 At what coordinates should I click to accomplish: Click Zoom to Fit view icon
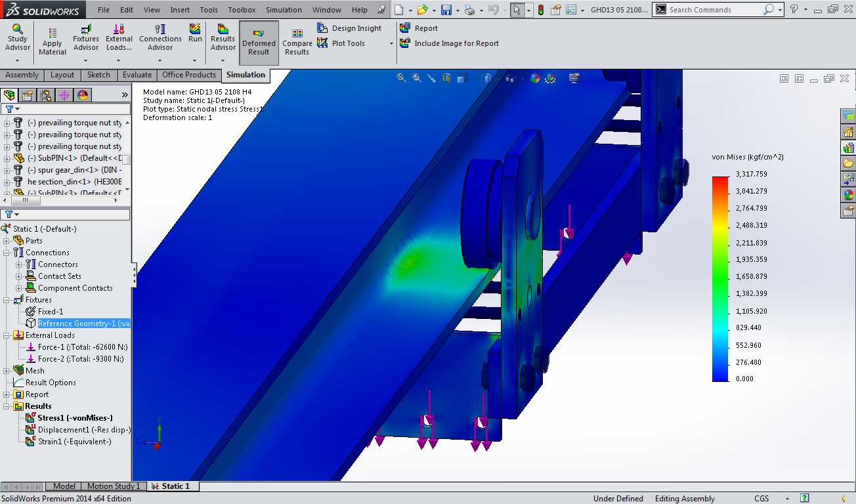coord(402,77)
